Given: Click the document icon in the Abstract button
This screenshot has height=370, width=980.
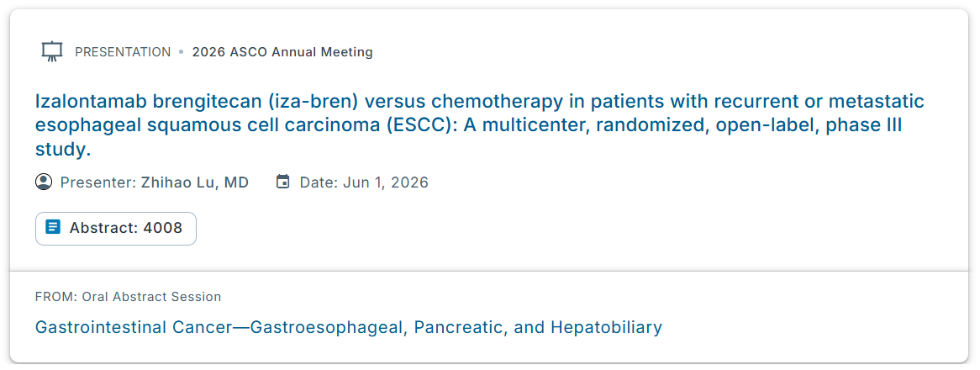Looking at the screenshot, I should click(53, 228).
